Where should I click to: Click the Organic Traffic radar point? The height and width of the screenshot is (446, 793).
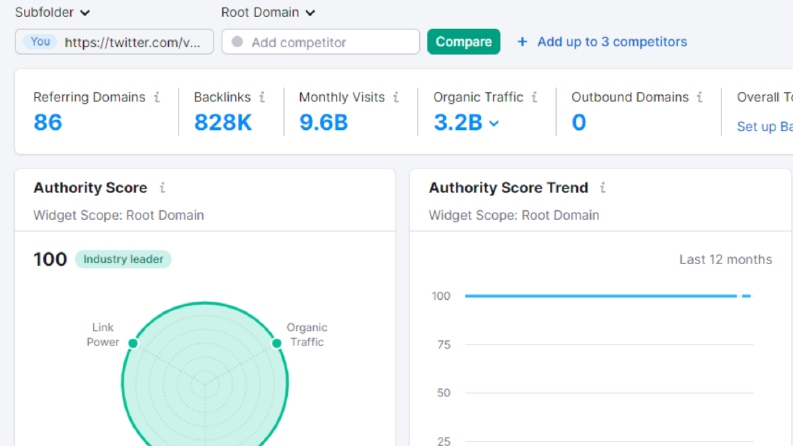[277, 343]
